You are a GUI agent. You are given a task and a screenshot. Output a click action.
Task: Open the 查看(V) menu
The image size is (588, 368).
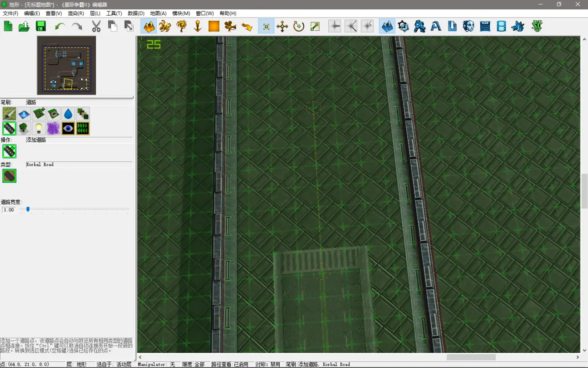(x=54, y=13)
